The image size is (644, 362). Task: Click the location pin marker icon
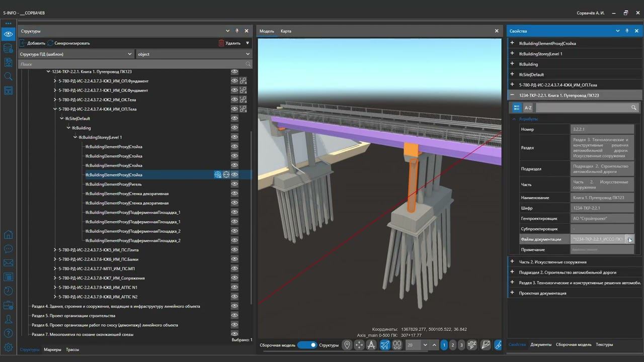(x=347, y=345)
